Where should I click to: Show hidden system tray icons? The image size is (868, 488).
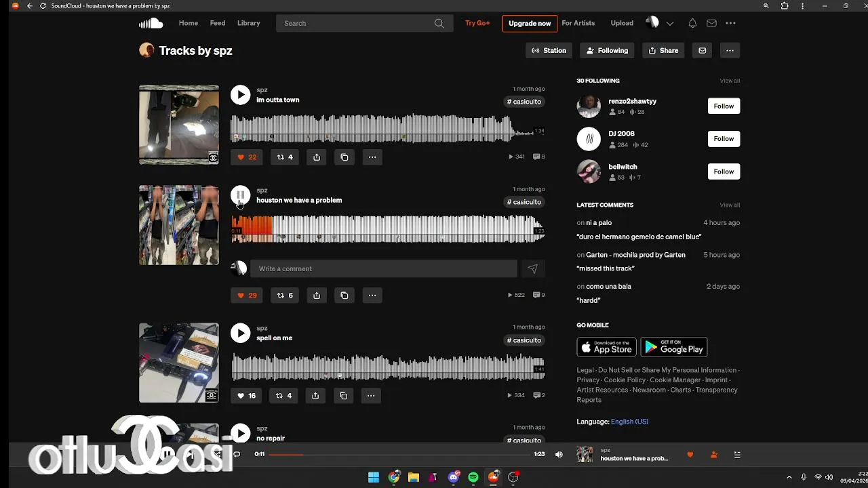tap(789, 477)
